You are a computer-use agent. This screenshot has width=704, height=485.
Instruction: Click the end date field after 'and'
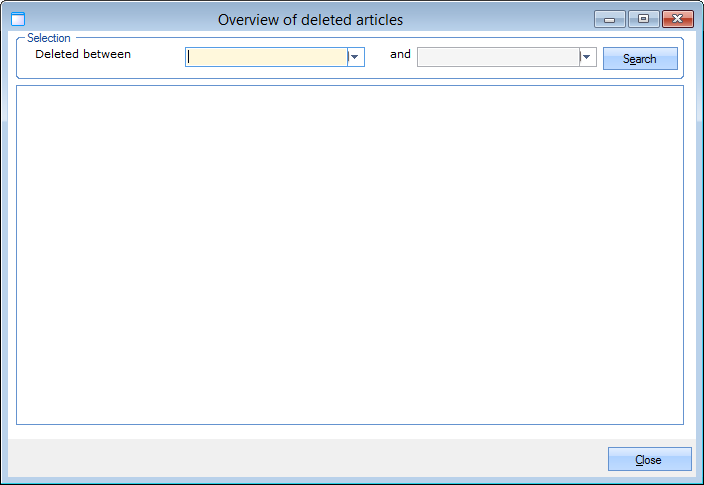(x=498, y=57)
